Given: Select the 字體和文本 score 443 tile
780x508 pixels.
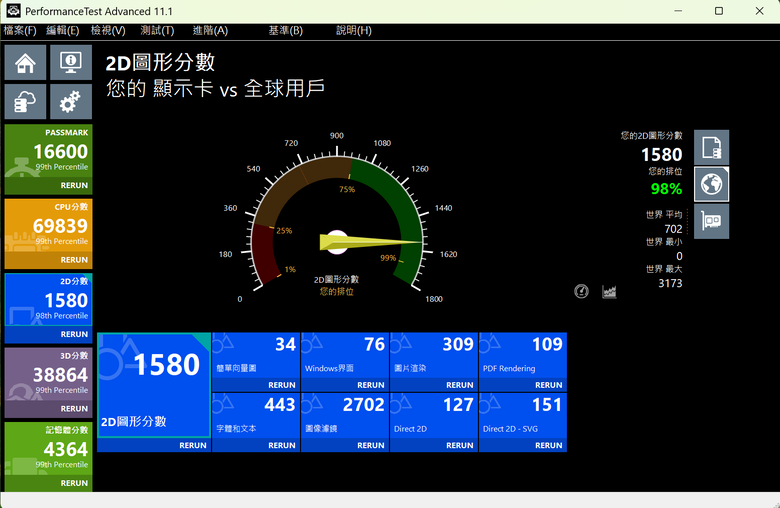Looking at the screenshot, I should [256, 416].
